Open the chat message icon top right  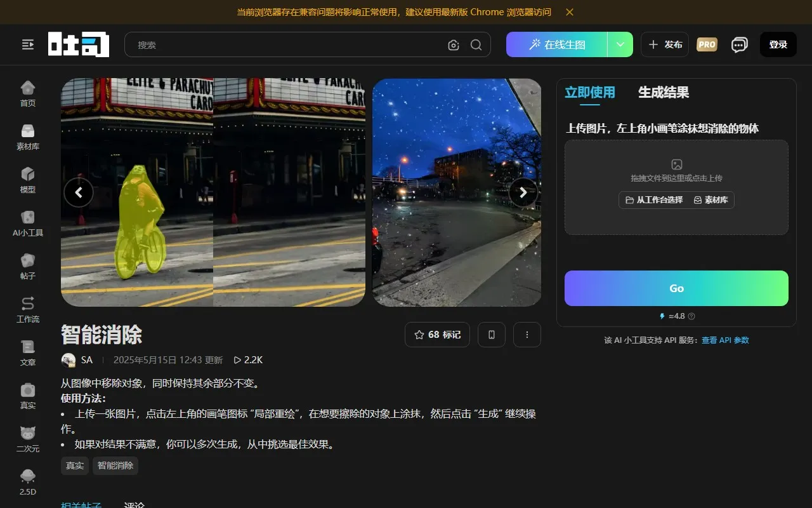point(739,44)
